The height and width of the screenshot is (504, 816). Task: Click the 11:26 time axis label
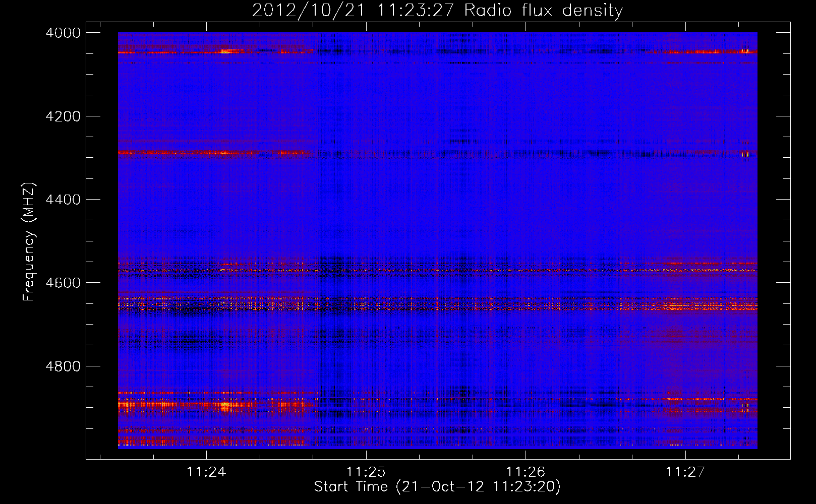526,472
